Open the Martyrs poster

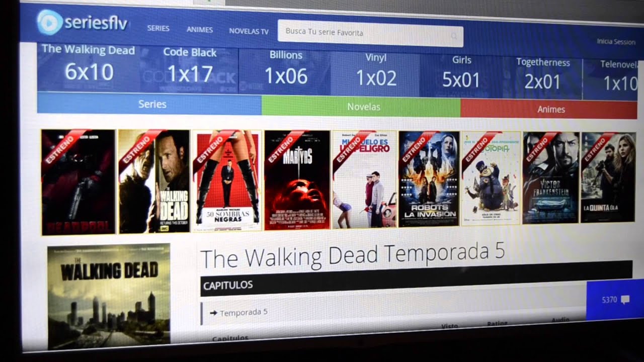[297, 179]
